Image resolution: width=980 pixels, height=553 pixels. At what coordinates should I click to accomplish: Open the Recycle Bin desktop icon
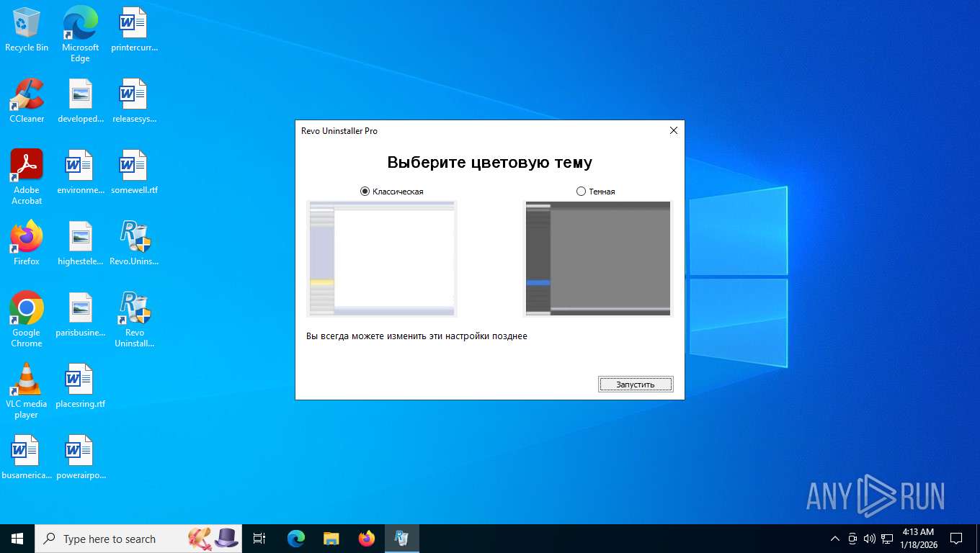pos(27,30)
